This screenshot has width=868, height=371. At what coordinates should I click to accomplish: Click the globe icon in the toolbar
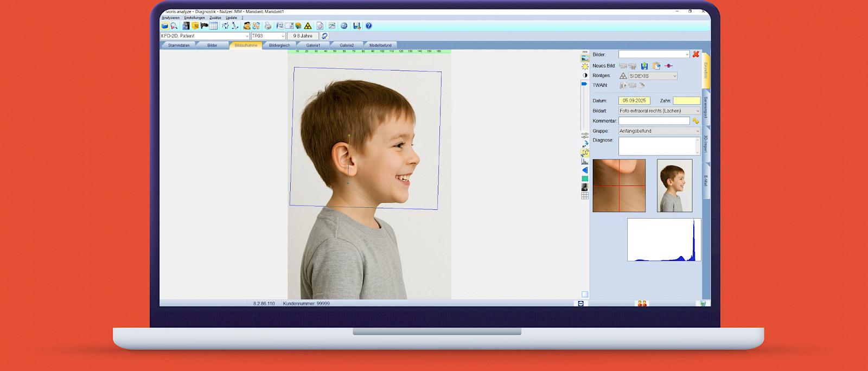pyautogui.click(x=344, y=26)
